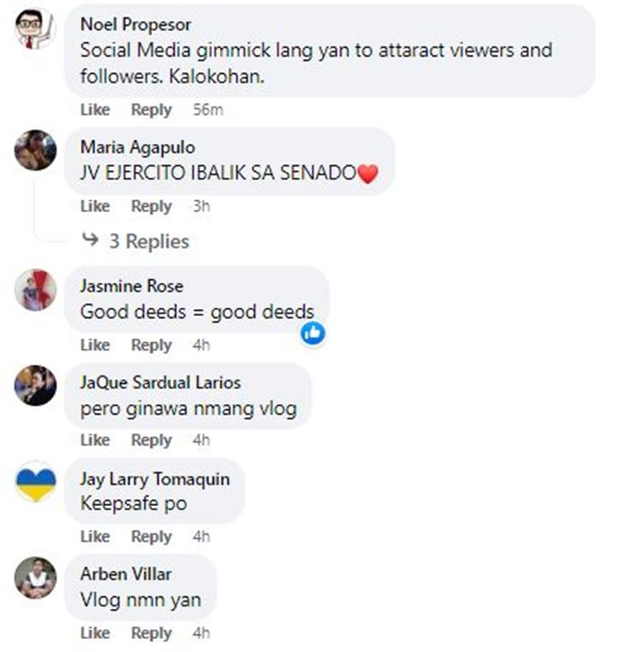This screenshot has height=652, width=644.
Task: Open Maria Agapulo's name link
Action: [x=137, y=148]
